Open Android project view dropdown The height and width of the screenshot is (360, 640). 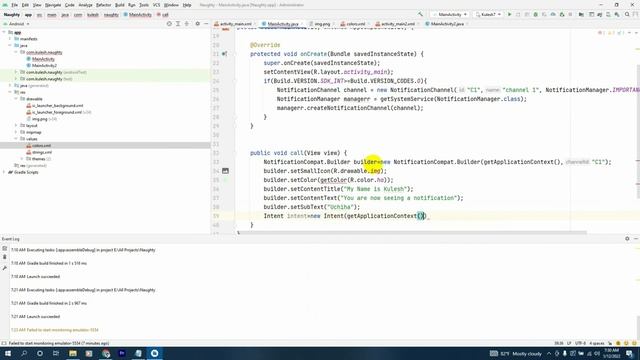click(19, 24)
